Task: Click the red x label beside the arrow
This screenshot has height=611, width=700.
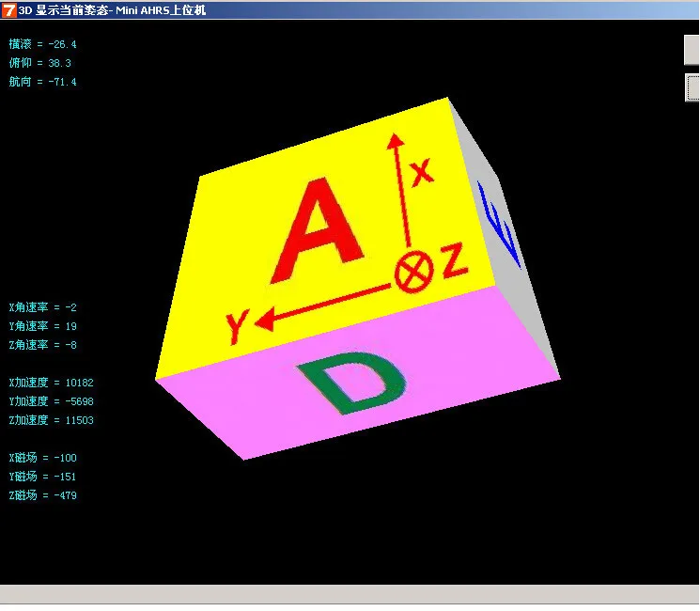Action: (x=422, y=172)
